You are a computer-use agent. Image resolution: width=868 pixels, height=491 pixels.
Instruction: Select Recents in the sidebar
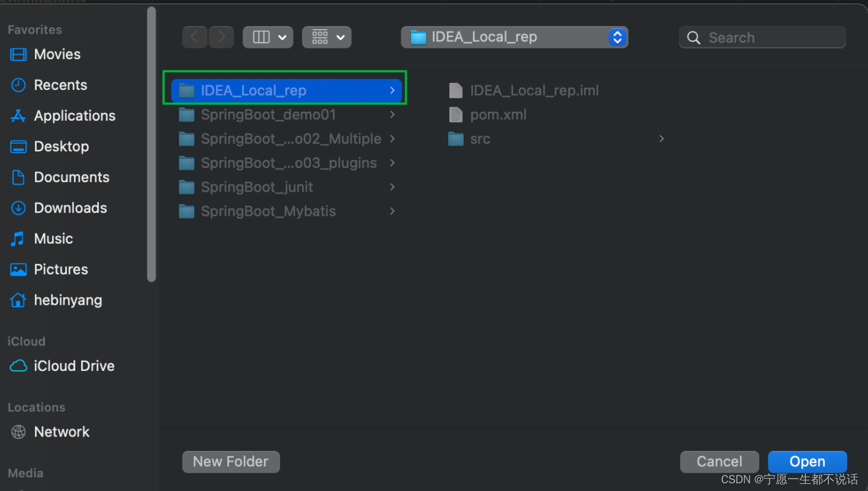click(x=49, y=85)
